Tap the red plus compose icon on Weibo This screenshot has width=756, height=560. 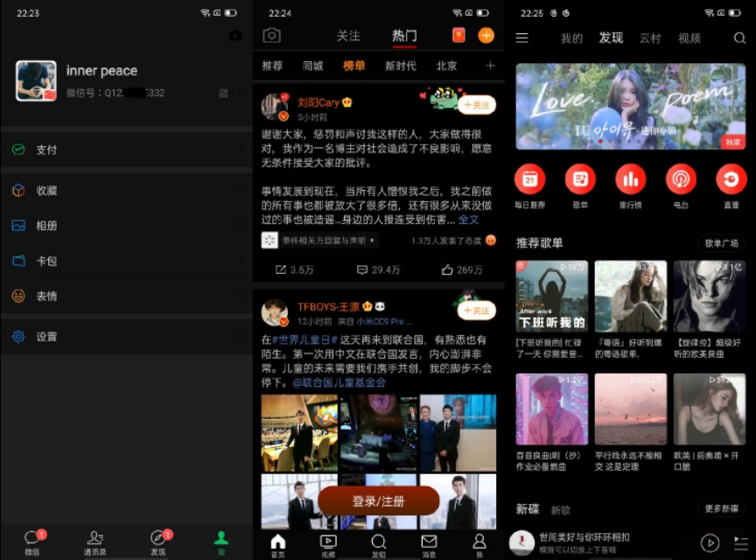[x=486, y=36]
